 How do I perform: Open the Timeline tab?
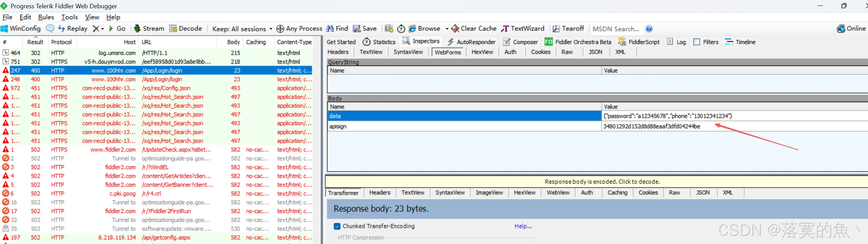pyautogui.click(x=740, y=42)
